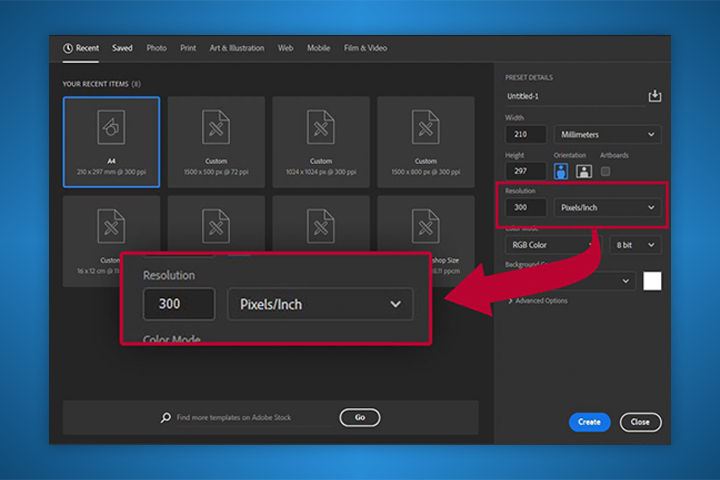Open the Film & Video tab
720x480 pixels.
click(x=366, y=48)
